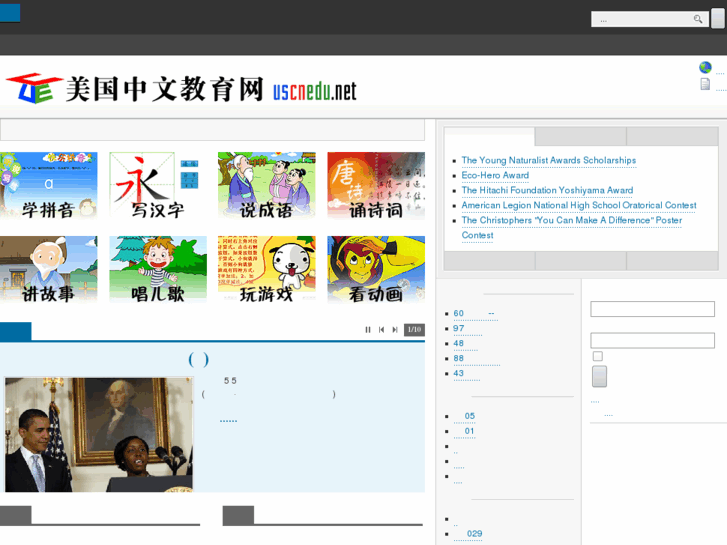Select the bottom-middle tab under the awards list
The height and width of the screenshot is (545, 727).
click(x=580, y=261)
